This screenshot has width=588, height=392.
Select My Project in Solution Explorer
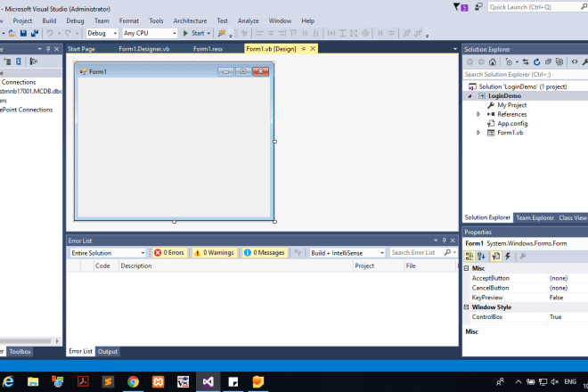click(x=512, y=105)
